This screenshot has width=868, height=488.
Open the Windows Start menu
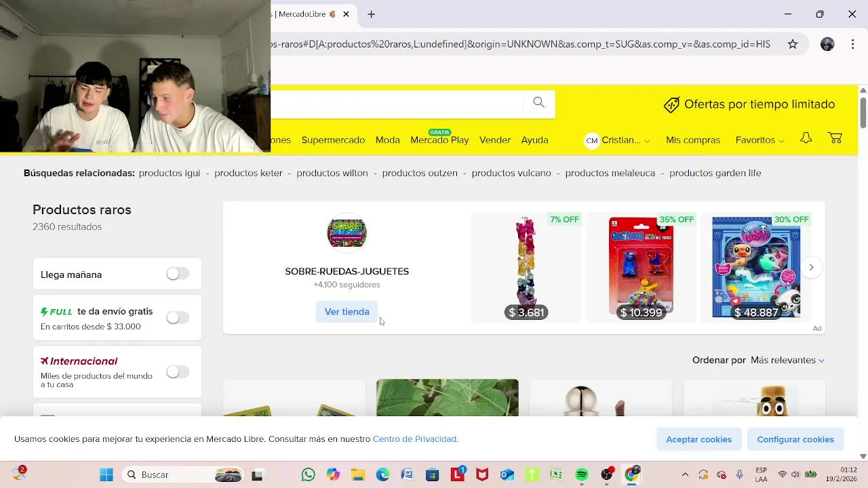coord(106,474)
